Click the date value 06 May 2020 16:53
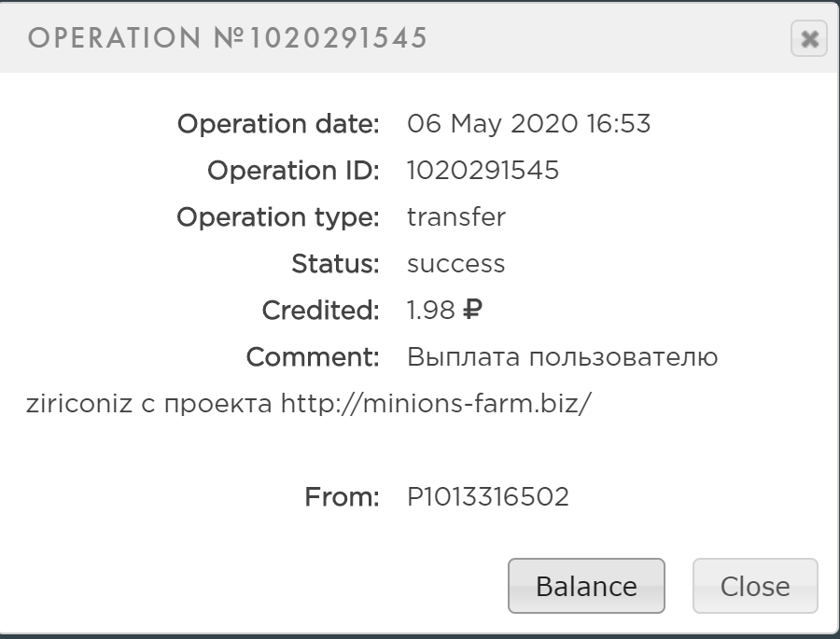The height and width of the screenshot is (639, 840). (x=528, y=124)
